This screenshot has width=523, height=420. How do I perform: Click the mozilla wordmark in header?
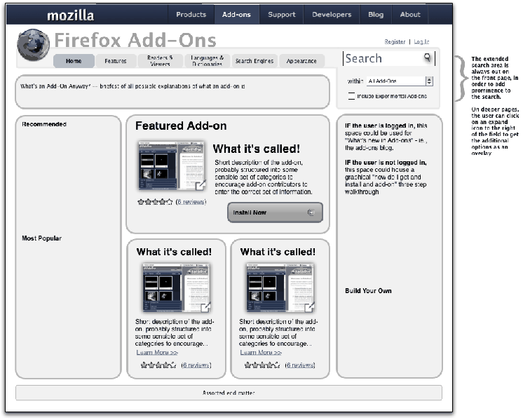coord(70,15)
